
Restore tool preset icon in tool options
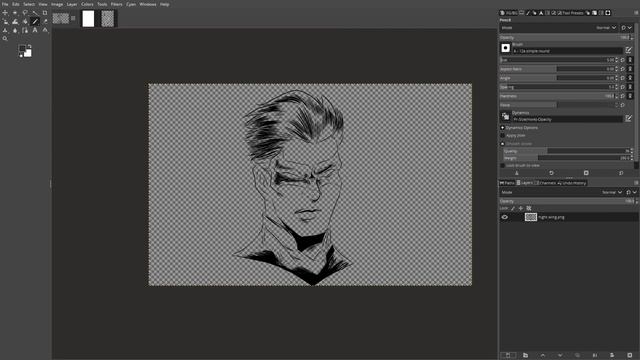click(551, 173)
